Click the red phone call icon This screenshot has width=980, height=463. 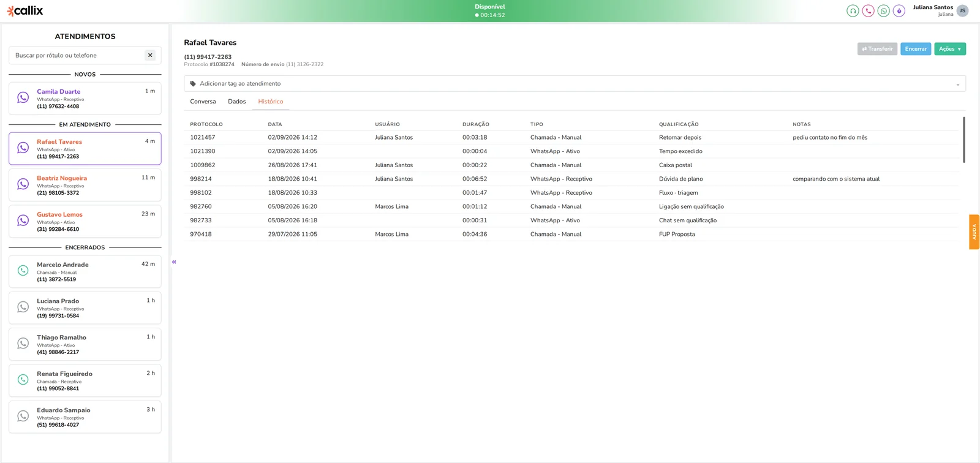(868, 11)
